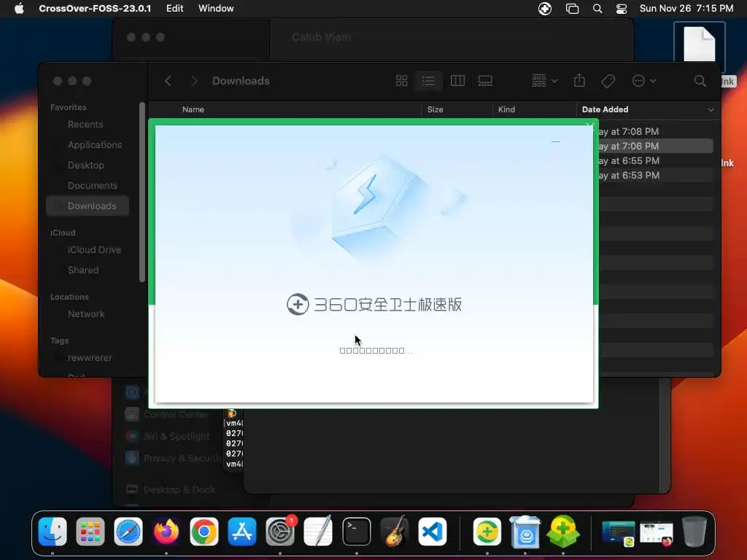The image size is (747, 560).
Task: Select the file added at 7:08 PM
Action: click(x=656, y=131)
